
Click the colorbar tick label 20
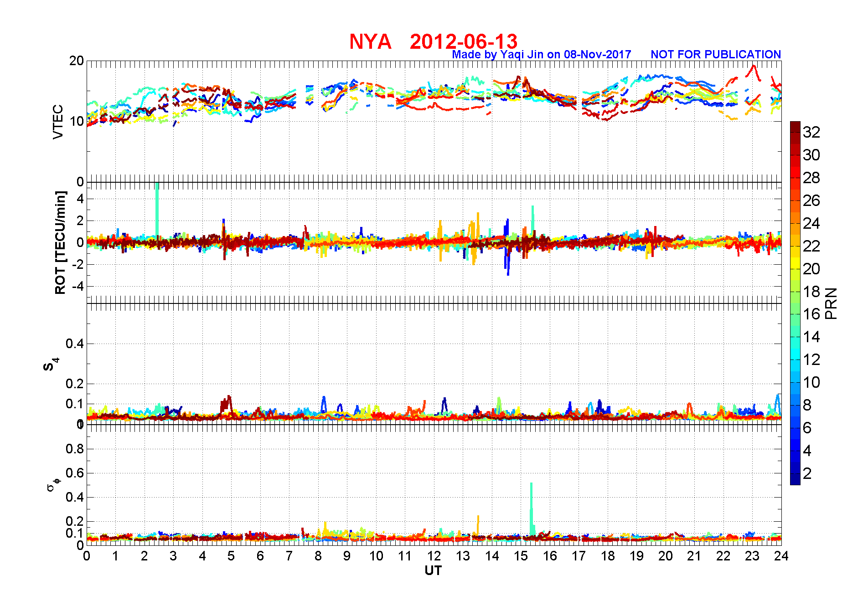[811, 269]
